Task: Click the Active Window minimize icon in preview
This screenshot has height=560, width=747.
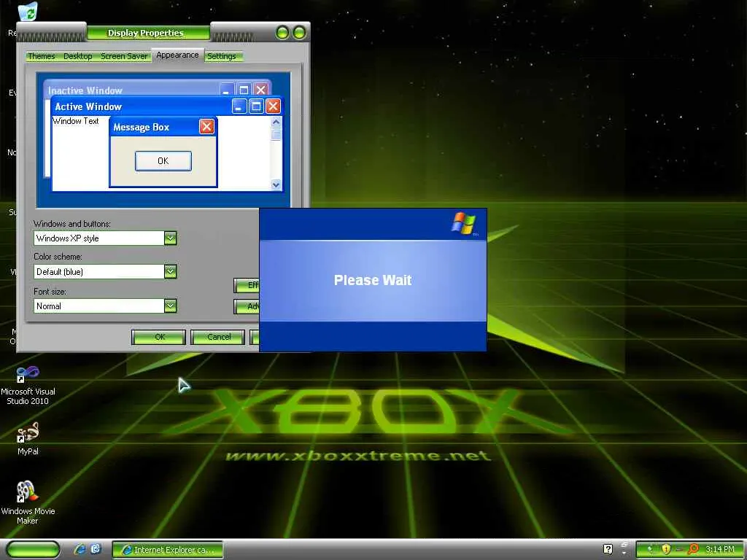Action: pos(239,106)
